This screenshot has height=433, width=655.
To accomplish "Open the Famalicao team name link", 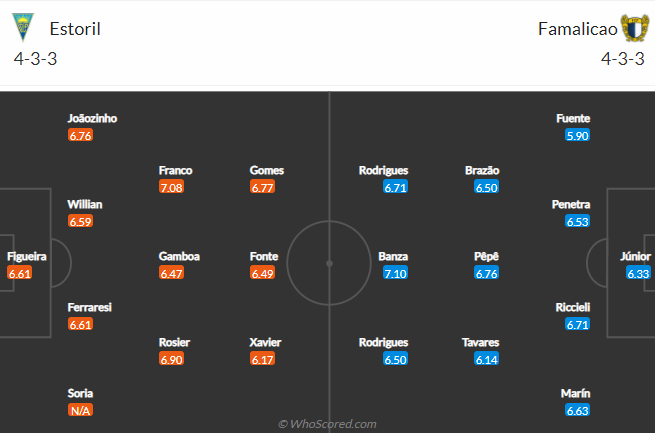I will click(577, 29).
